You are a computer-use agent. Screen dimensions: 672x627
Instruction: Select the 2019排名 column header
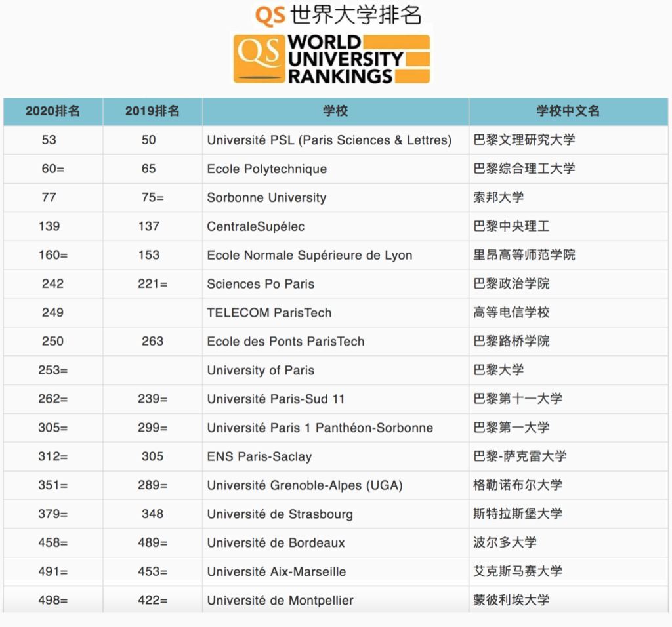(152, 111)
